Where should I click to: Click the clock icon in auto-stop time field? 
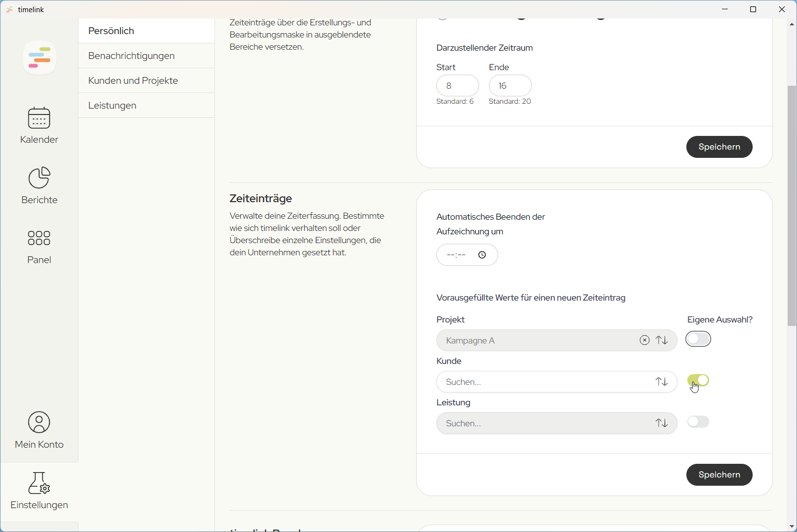(482, 255)
